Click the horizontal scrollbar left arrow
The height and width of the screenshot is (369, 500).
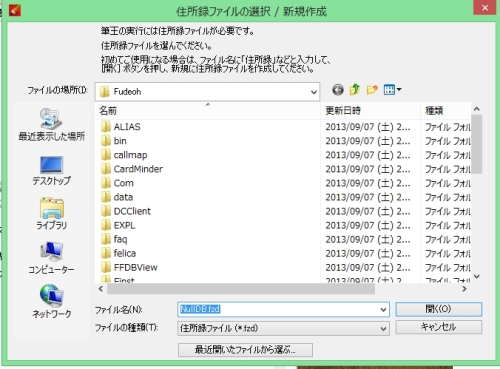pyautogui.click(x=101, y=289)
